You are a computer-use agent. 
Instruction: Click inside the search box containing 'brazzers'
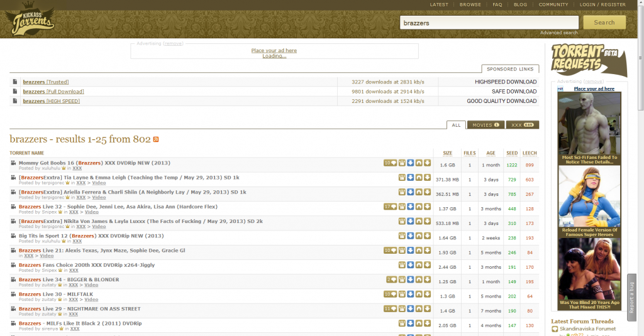[x=489, y=23]
